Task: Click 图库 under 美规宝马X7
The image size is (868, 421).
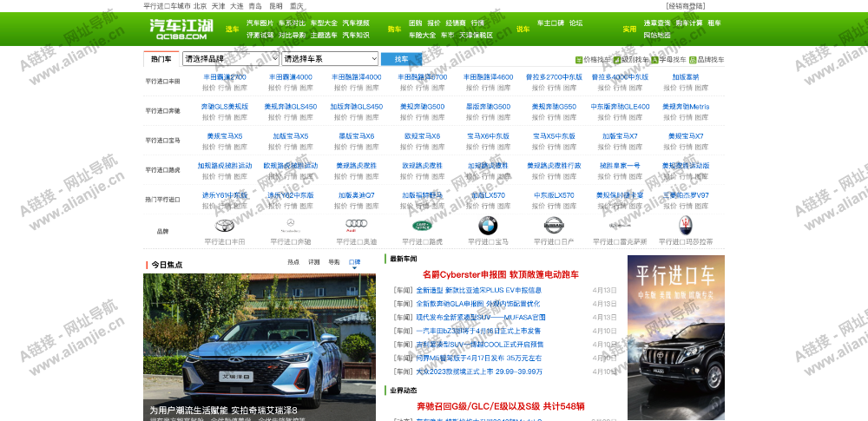Action: coord(701,146)
